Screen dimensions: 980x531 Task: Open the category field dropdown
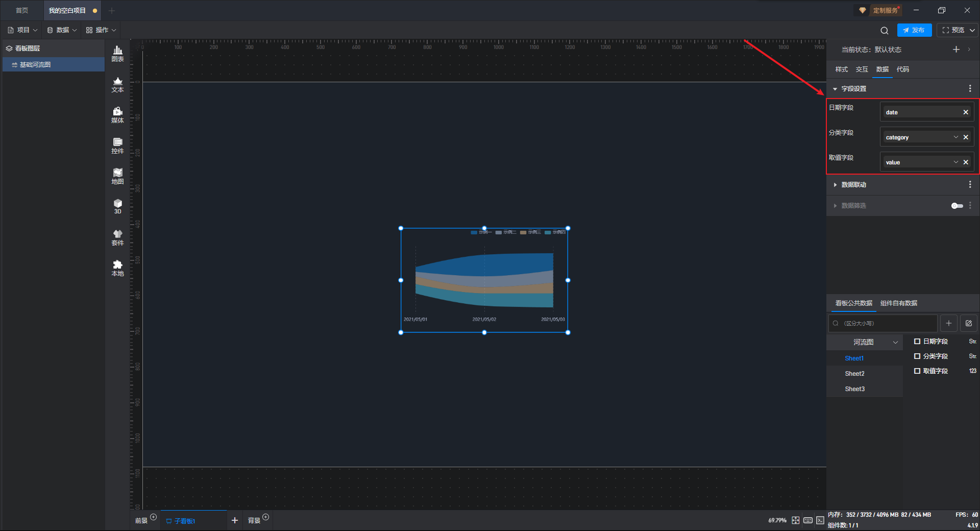pos(956,137)
